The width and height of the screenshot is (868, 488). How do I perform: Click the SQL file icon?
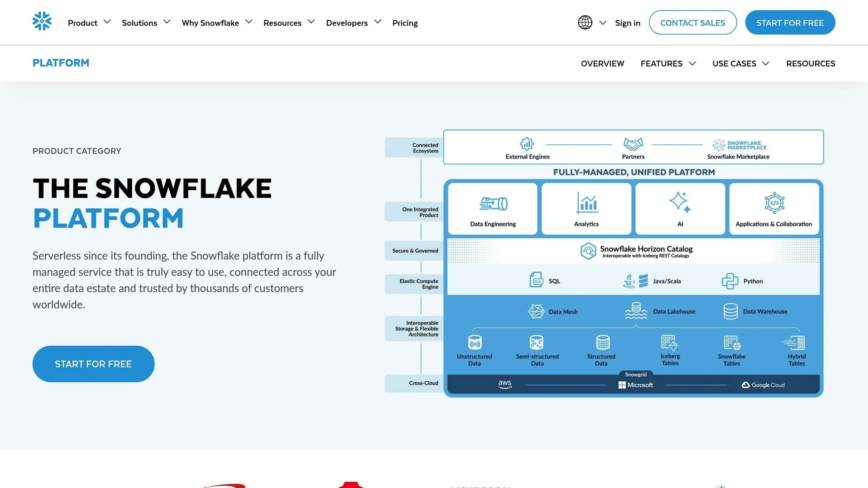pos(536,280)
